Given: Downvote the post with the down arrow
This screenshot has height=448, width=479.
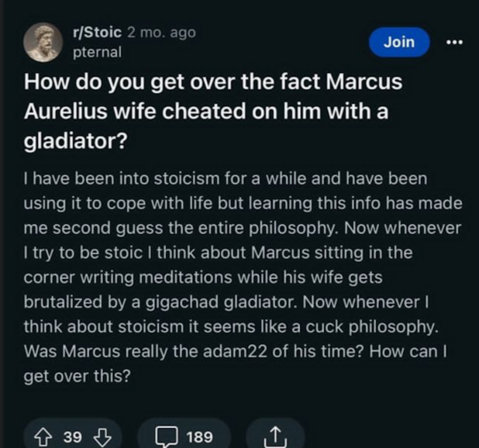Looking at the screenshot, I should tap(102, 436).
